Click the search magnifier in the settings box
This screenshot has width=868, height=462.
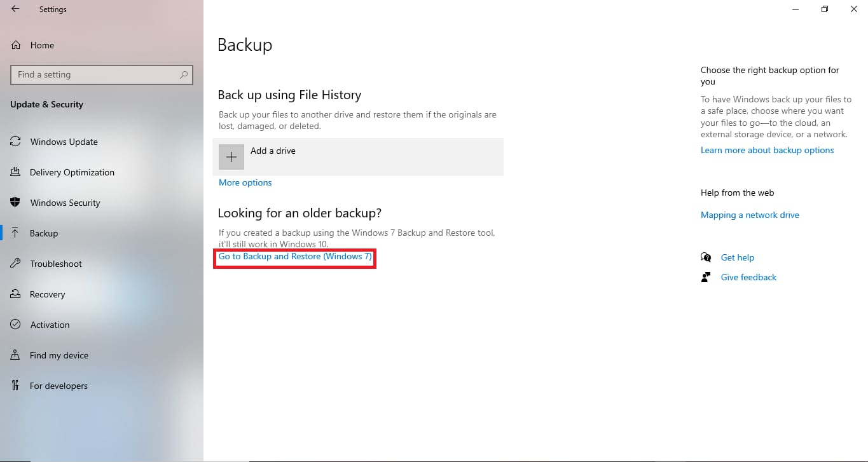tap(183, 74)
